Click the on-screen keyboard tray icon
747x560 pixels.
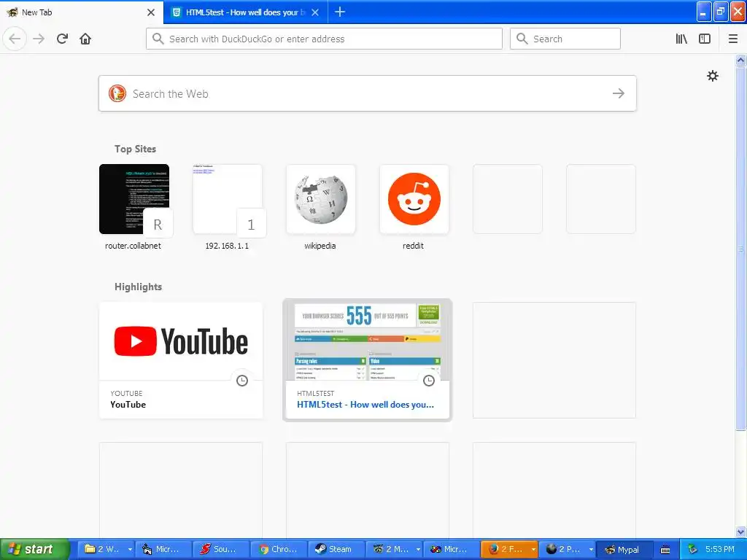665,550
